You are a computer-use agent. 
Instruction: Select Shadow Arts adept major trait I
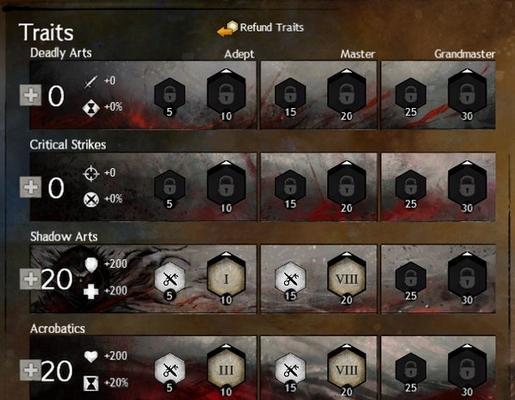coord(226,279)
